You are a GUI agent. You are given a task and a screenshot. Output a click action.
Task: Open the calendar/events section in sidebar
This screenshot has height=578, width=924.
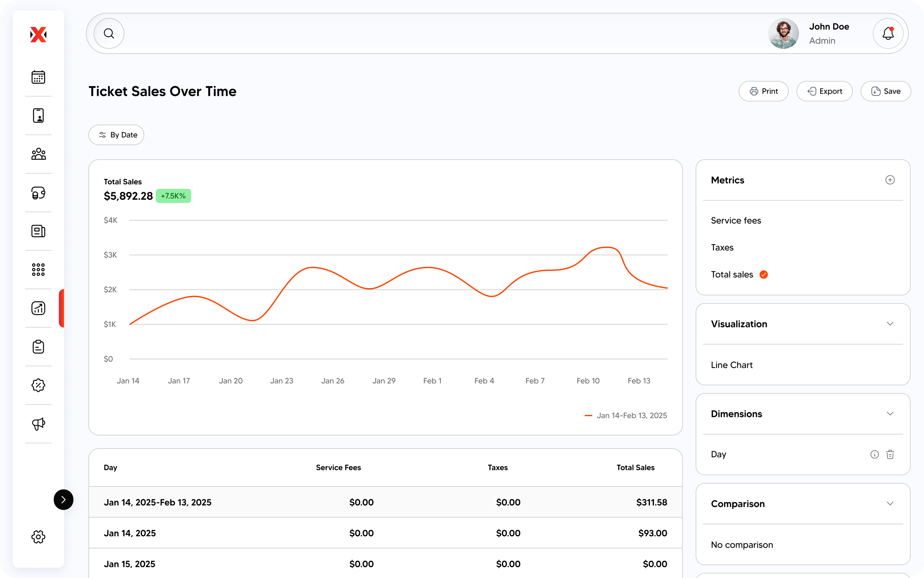point(38,77)
